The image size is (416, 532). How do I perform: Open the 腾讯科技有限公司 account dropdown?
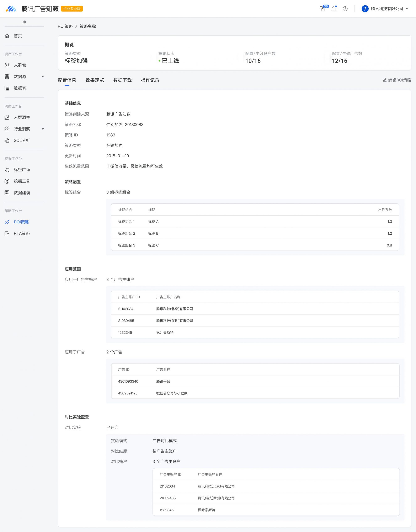pyautogui.click(x=385, y=9)
